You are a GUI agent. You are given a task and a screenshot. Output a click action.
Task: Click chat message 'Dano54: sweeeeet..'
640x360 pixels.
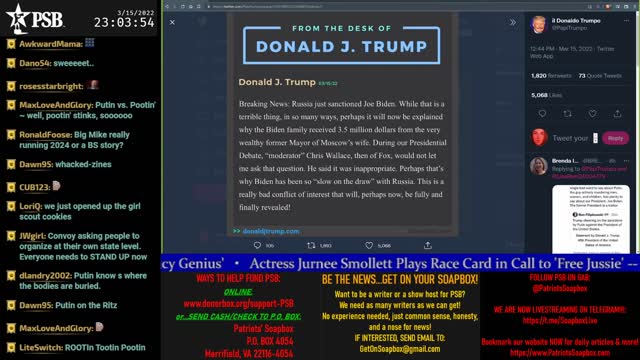click(56, 63)
